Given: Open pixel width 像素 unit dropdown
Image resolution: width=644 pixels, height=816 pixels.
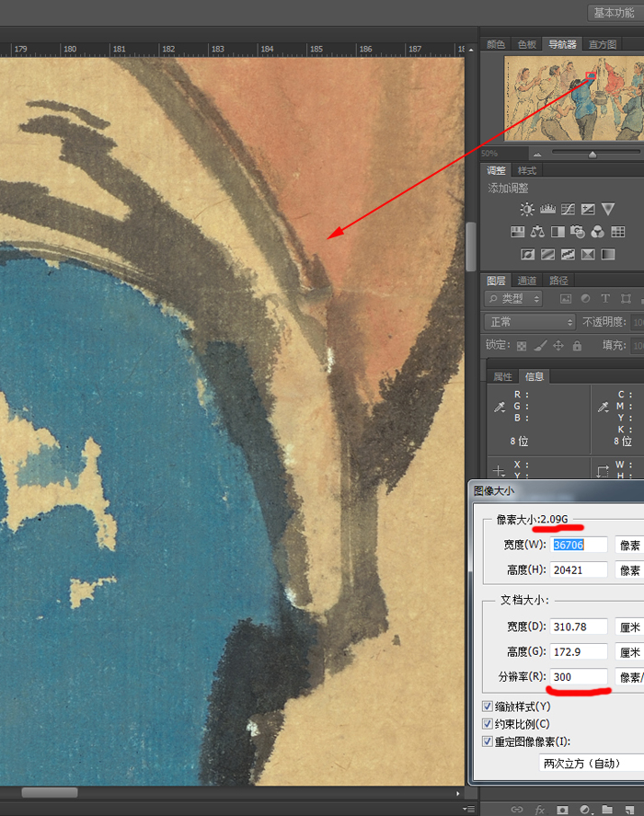Looking at the screenshot, I should (x=629, y=545).
